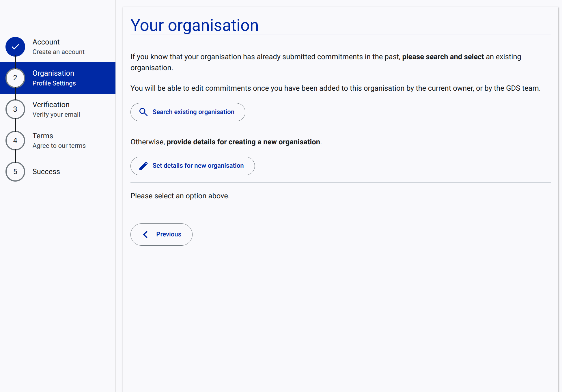This screenshot has height=392, width=562.
Task: Click the highlighted Organisation sidebar entry
Action: tap(57, 78)
